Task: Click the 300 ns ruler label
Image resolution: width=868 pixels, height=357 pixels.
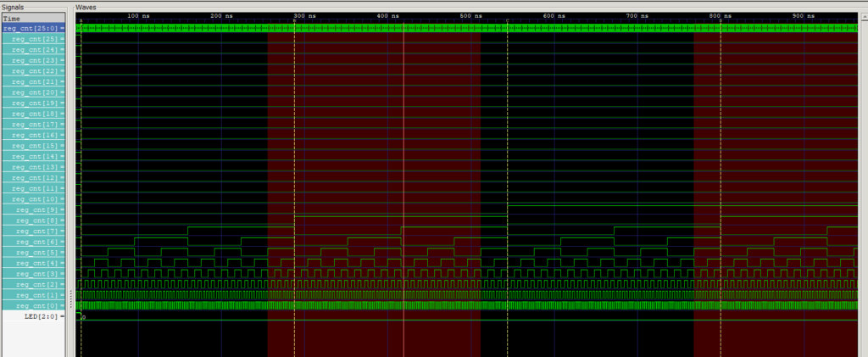Action: (x=304, y=16)
